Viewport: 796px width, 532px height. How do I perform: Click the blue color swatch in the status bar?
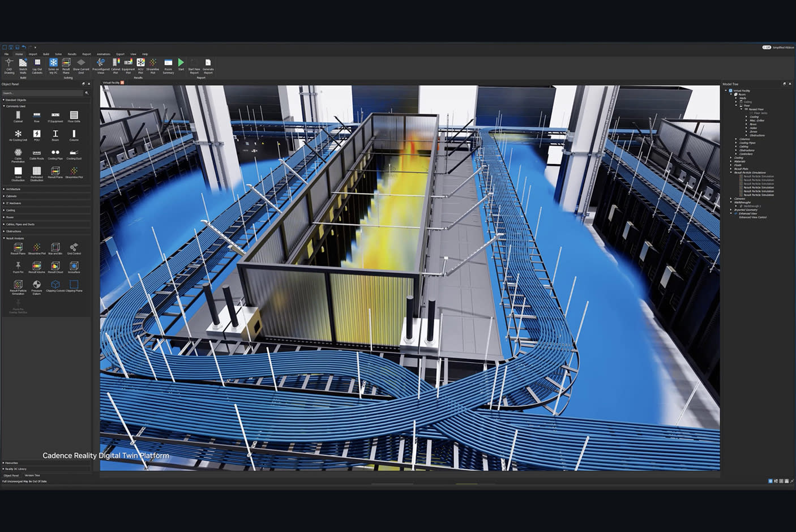(x=770, y=481)
